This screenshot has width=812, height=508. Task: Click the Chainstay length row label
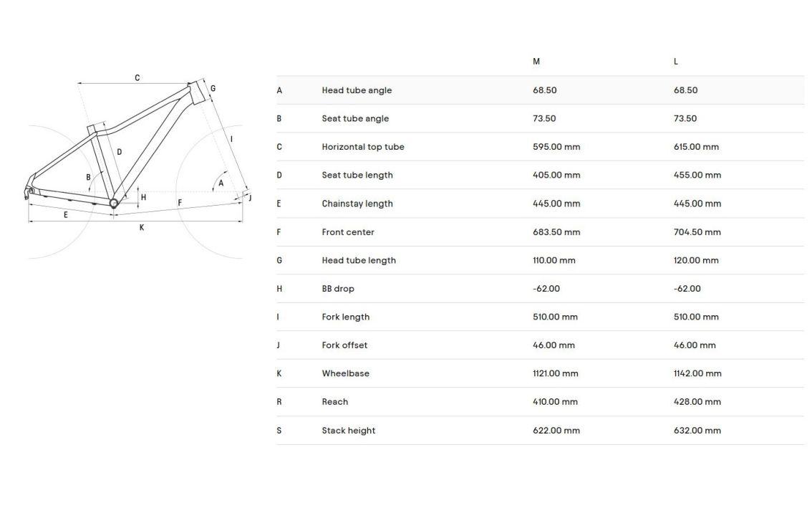coord(357,203)
